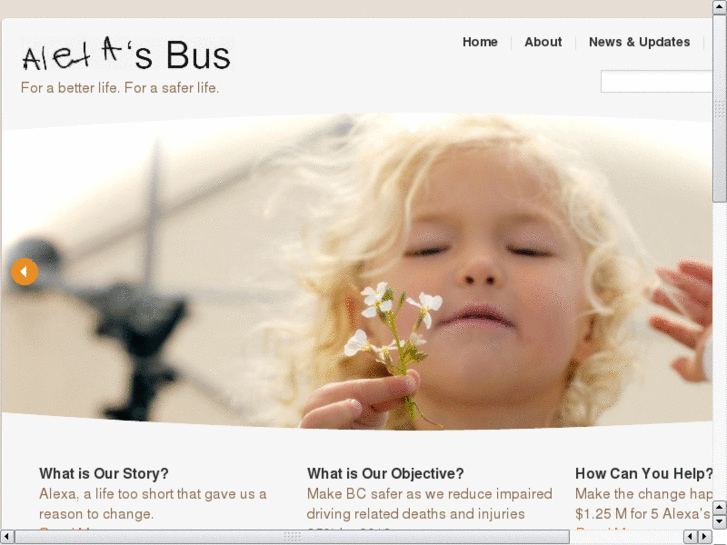The height and width of the screenshot is (545, 727).
Task: Open the What is Our Objective? heading
Action: click(385, 474)
